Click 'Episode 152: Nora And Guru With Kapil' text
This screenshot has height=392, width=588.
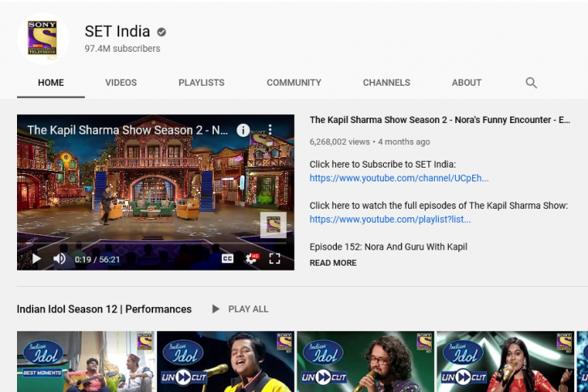[389, 247]
